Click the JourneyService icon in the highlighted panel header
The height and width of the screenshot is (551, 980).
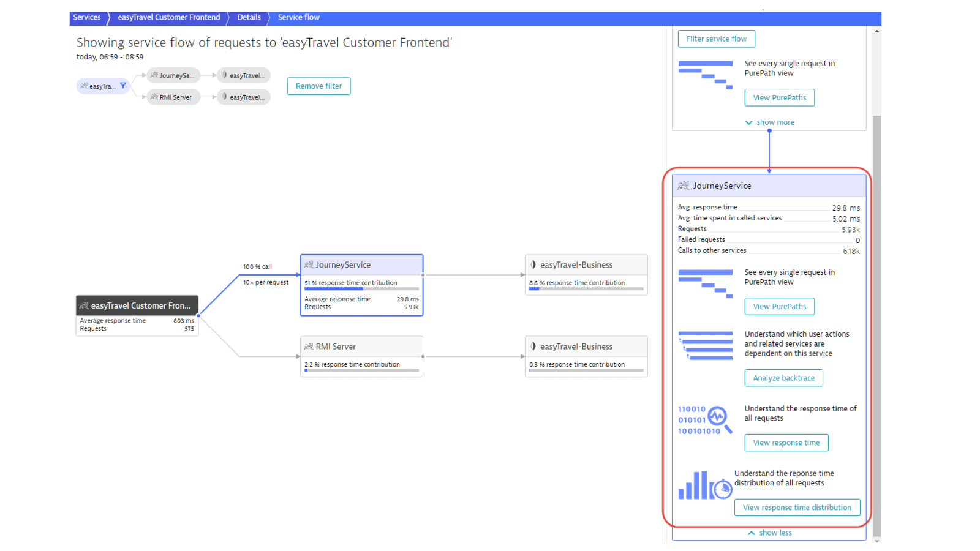pos(684,185)
